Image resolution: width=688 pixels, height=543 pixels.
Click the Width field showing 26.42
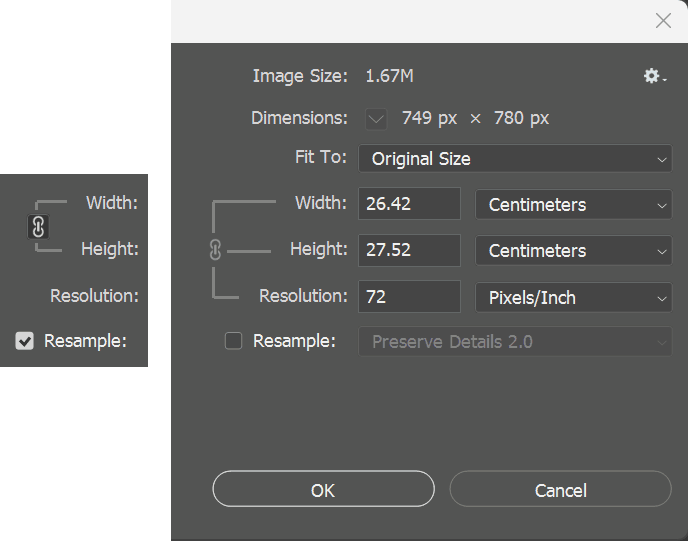coord(409,204)
